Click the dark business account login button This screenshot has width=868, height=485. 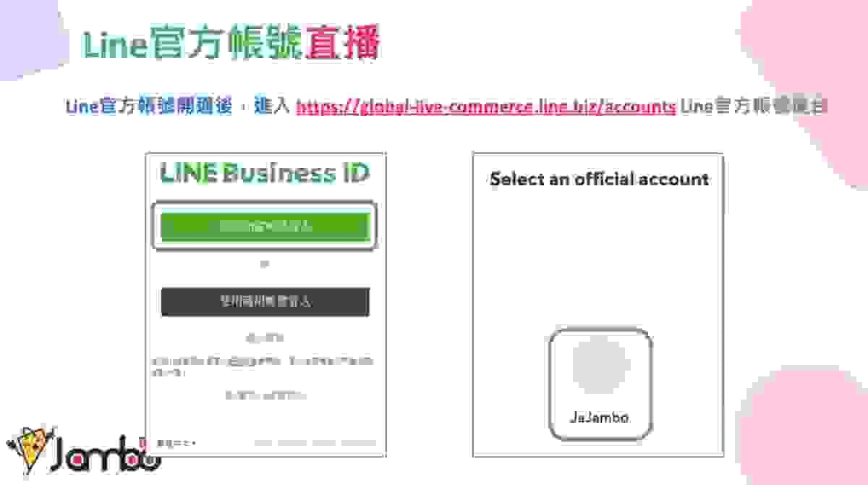point(265,302)
